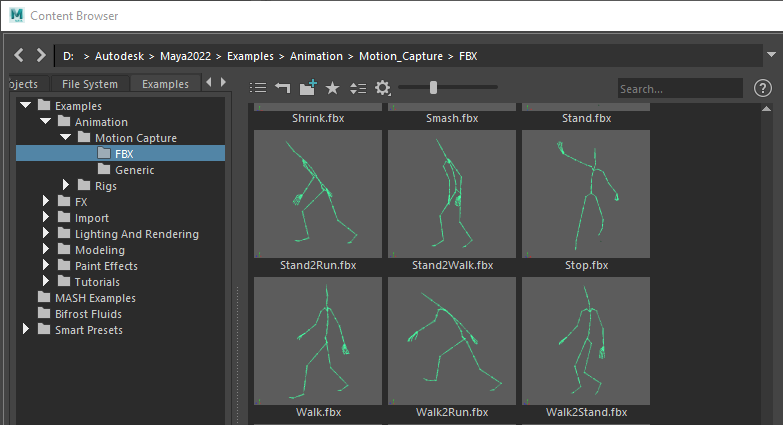This screenshot has width=783, height=425.
Task: Select the Walk.fbx thumbnail
Action: tap(318, 341)
